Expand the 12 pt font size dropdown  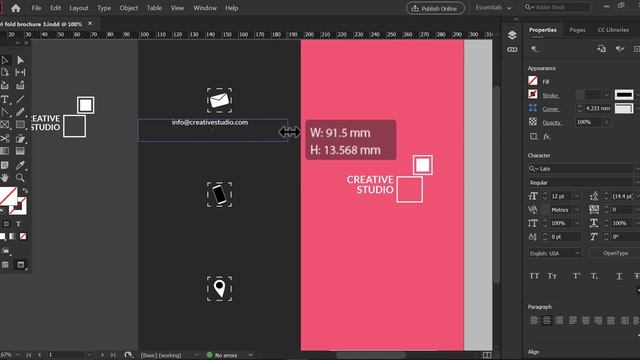coord(577,196)
